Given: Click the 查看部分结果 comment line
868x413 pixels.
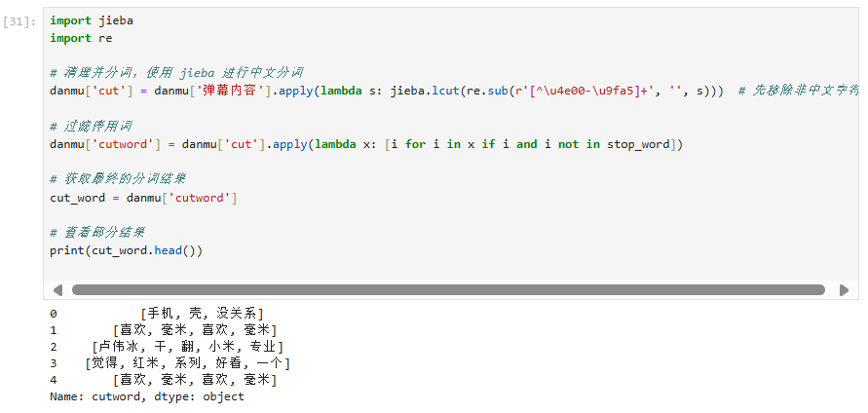Looking at the screenshot, I should click(102, 233).
